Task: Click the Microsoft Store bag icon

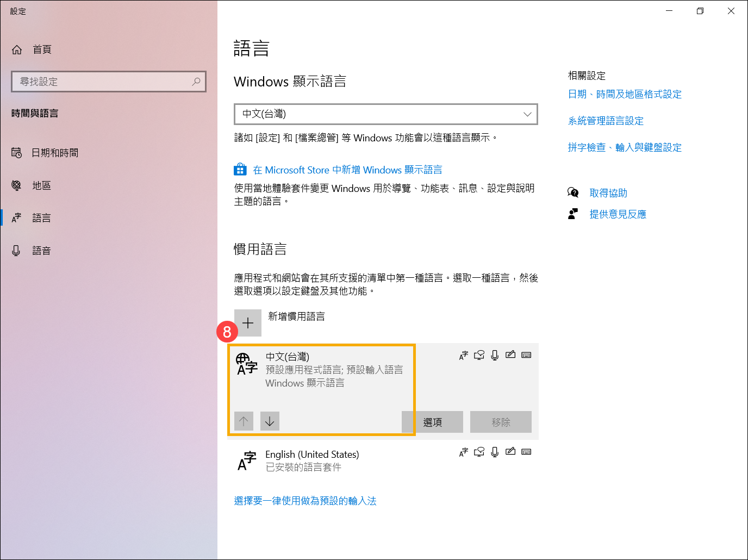Action: [240, 170]
